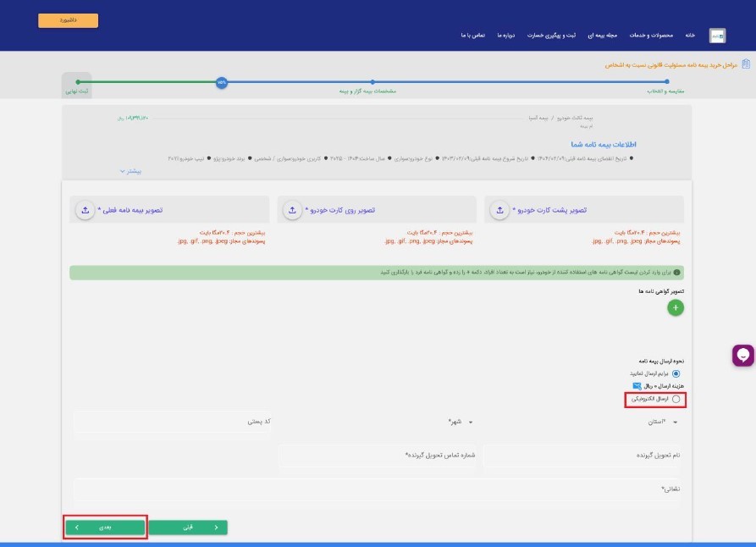Click the orange داشبورد dashboard button
This screenshot has width=756, height=547.
click(x=68, y=20)
